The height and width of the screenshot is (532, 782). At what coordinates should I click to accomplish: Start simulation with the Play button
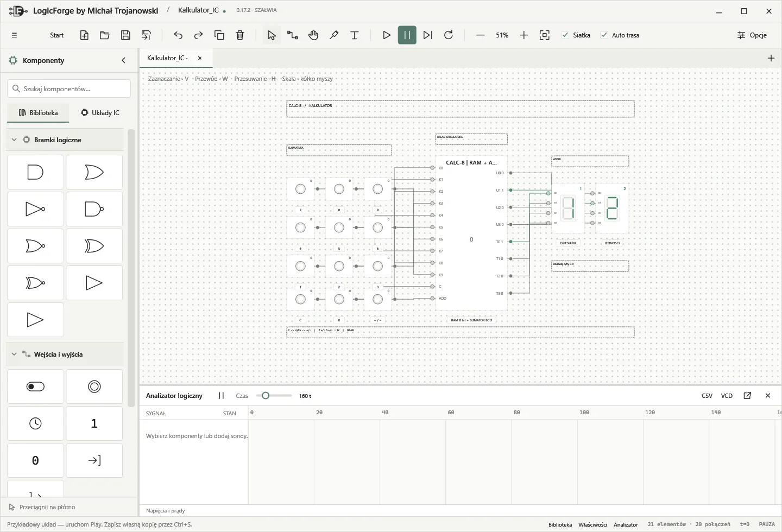pyautogui.click(x=387, y=35)
